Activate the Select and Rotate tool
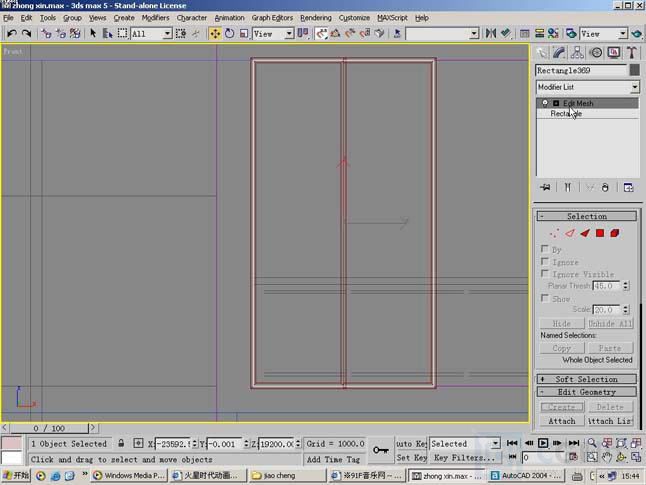 pyautogui.click(x=229, y=33)
